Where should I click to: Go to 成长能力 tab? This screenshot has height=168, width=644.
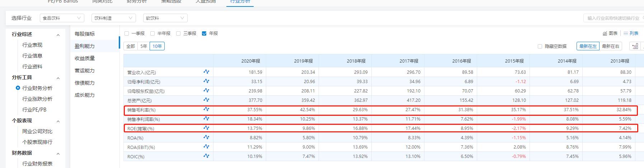click(x=85, y=95)
